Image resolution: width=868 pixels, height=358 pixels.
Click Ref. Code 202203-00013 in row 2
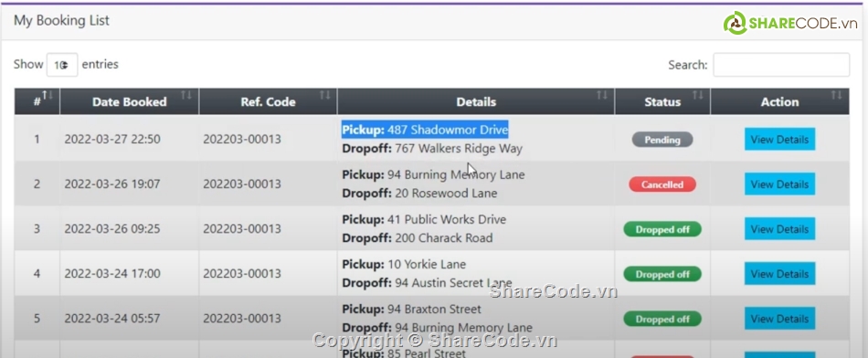pyautogui.click(x=242, y=184)
